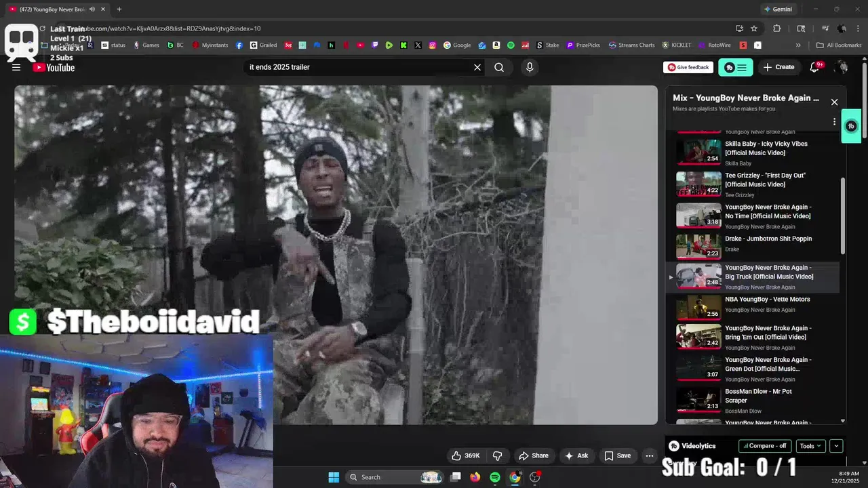The width and height of the screenshot is (868, 488).
Task: Open Firefox from the taskbar
Action: 475,477
